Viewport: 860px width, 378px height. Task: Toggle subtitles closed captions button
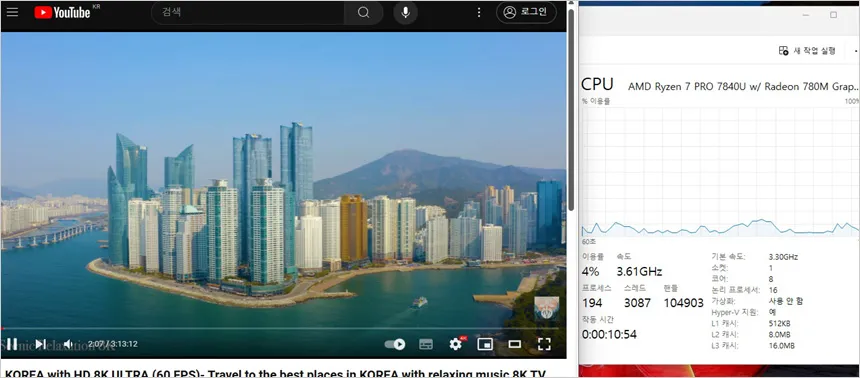click(426, 344)
